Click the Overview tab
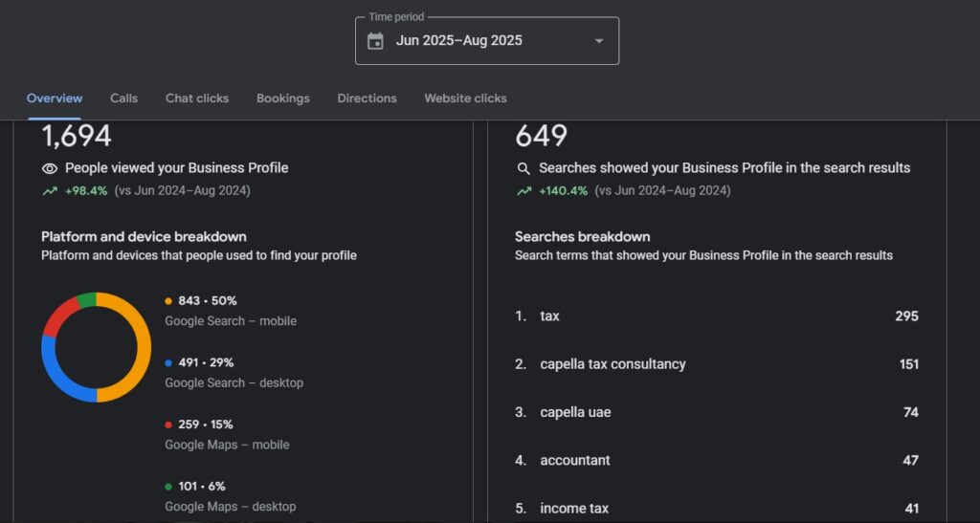Viewport: 980px width, 523px height. coord(55,98)
